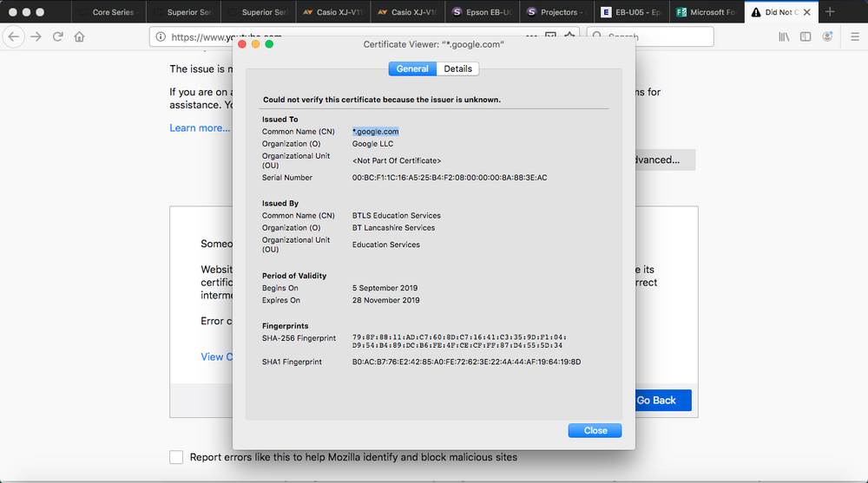Click the BT Lancashire Services value
The image size is (868, 483).
point(393,228)
